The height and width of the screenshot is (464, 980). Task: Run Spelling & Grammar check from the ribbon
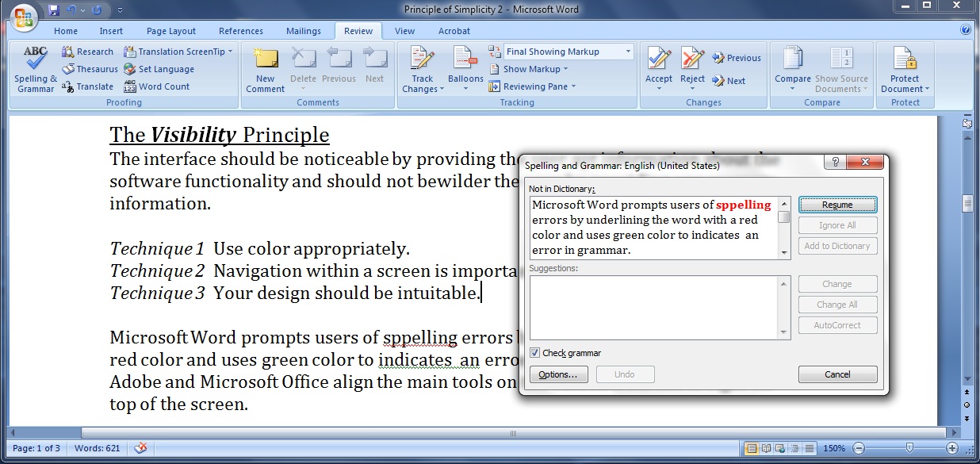click(34, 67)
